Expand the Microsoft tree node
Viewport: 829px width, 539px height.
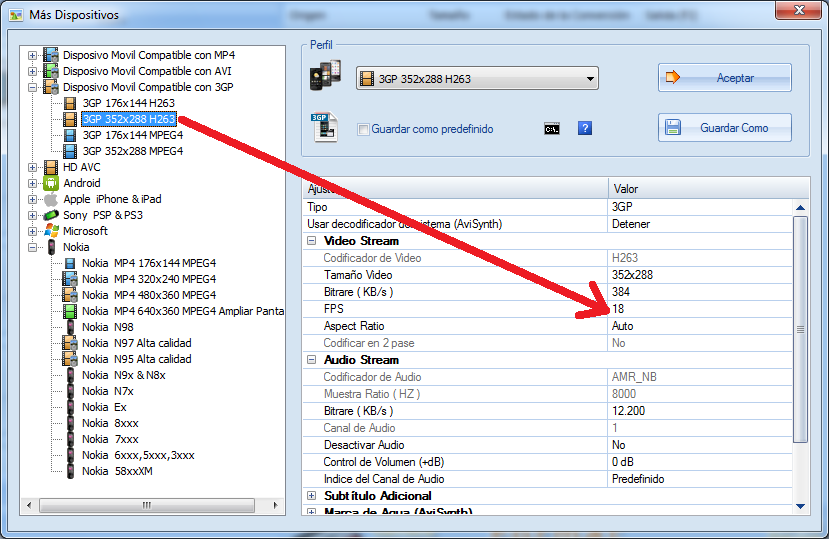pos(32,231)
